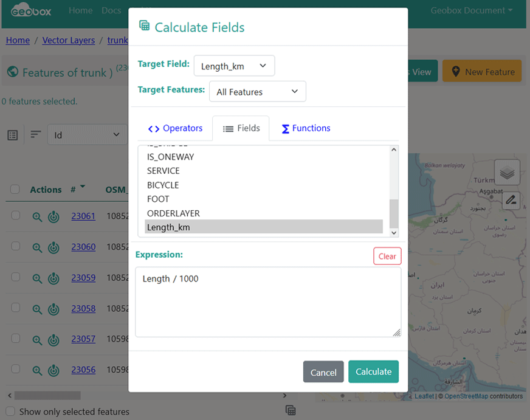The height and width of the screenshot is (420, 530).
Task: Click the map layers control icon
Action: 507,173
